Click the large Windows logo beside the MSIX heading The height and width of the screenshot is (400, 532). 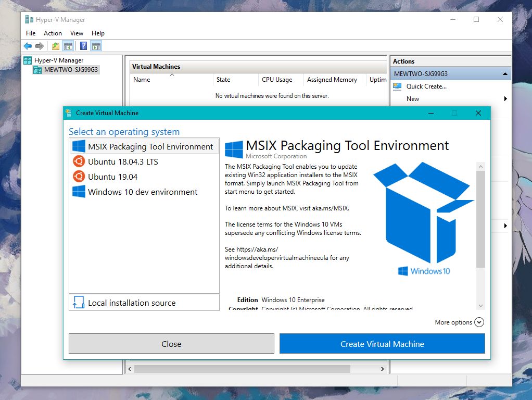(234, 149)
